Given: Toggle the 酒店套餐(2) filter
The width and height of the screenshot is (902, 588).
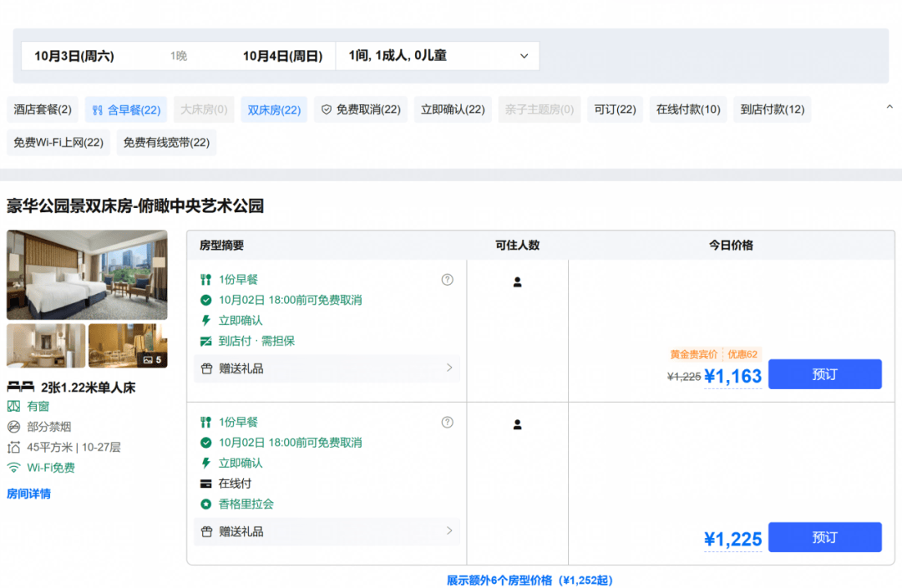Looking at the screenshot, I should coord(43,109).
